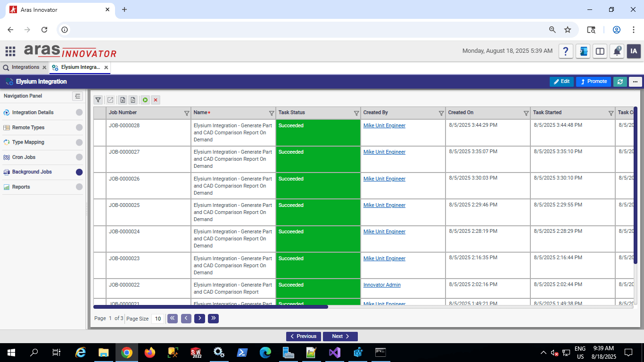This screenshot has height=362, width=644.
Task: Open the Outlook integration icon in header
Action: click(583, 51)
